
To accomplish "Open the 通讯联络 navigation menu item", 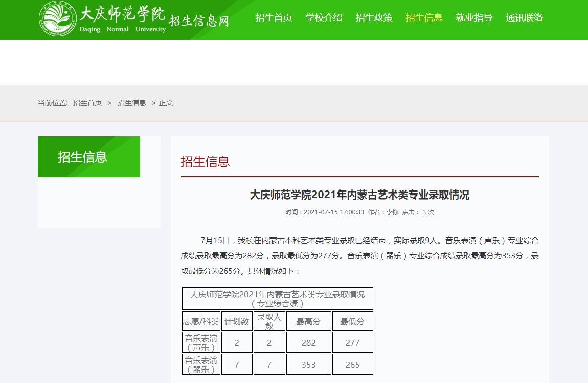I will (524, 17).
